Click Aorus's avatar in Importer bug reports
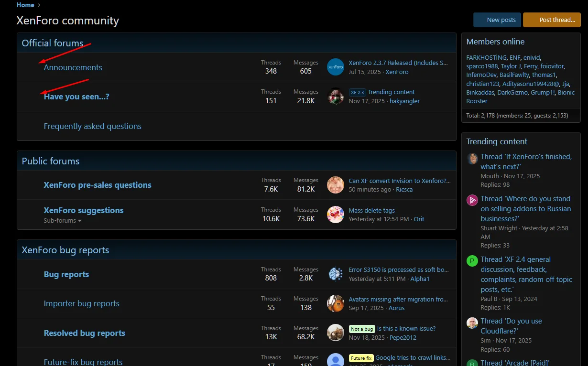 pyautogui.click(x=335, y=303)
